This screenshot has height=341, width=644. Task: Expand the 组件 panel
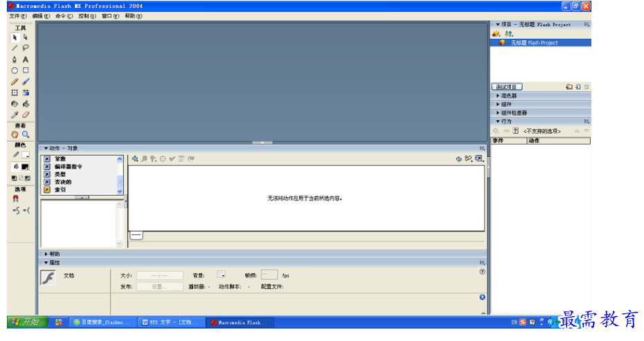click(498, 104)
